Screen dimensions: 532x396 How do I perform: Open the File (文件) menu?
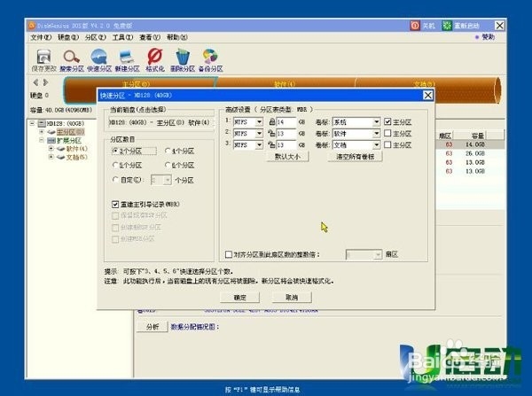[x=41, y=37]
